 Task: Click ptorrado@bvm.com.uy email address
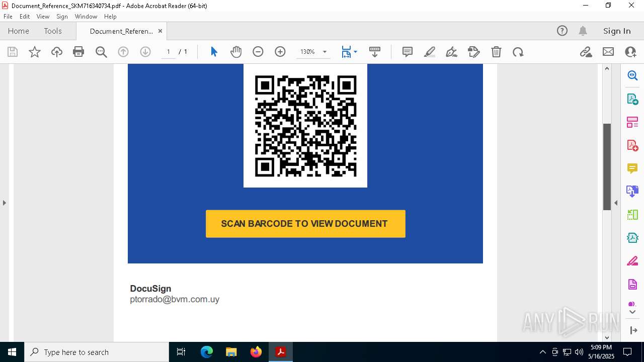(175, 299)
